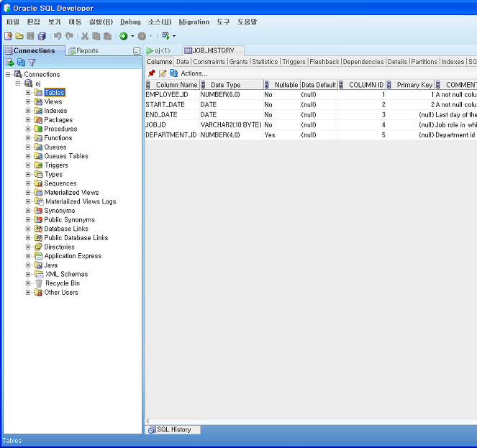Select the EMPLOYEE_ID cell

click(172, 95)
